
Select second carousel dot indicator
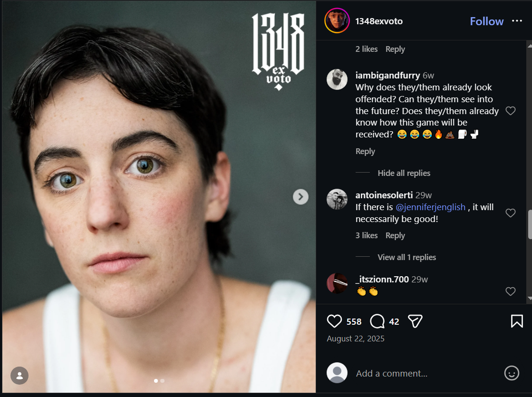163,381
